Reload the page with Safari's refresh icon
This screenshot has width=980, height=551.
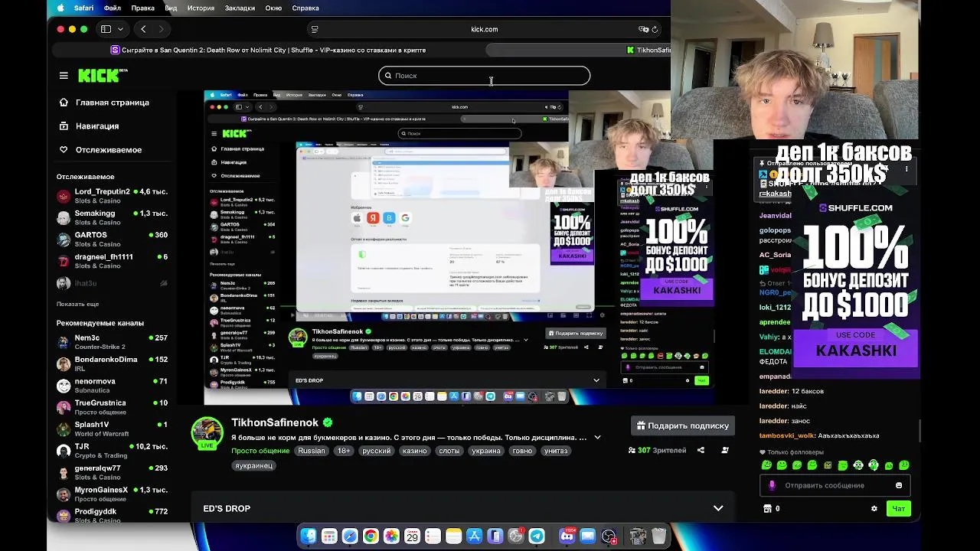pyautogui.click(x=655, y=29)
